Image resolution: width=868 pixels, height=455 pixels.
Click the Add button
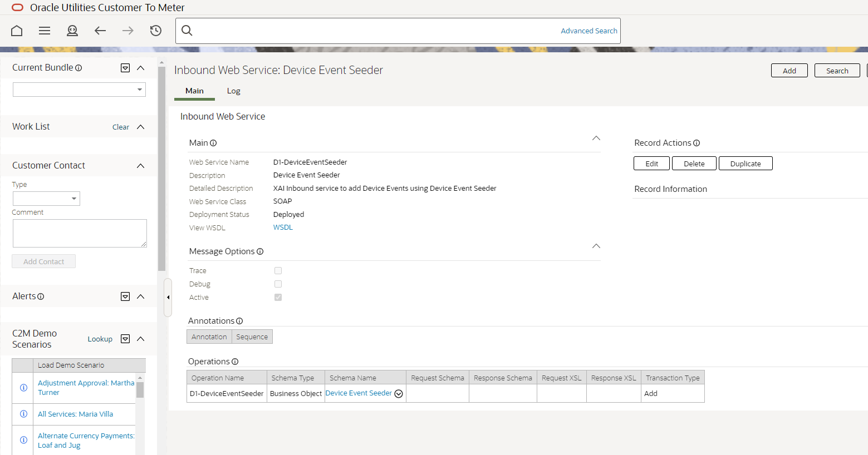(789, 71)
